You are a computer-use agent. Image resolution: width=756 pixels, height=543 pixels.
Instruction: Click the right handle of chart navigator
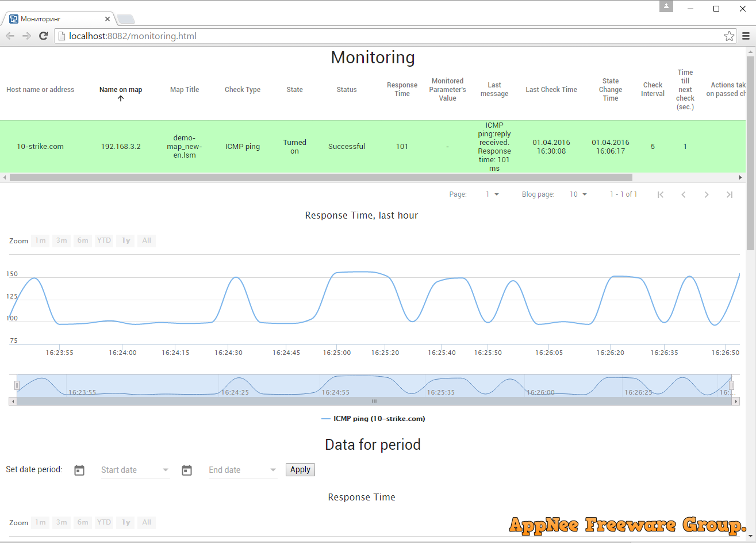tap(732, 385)
